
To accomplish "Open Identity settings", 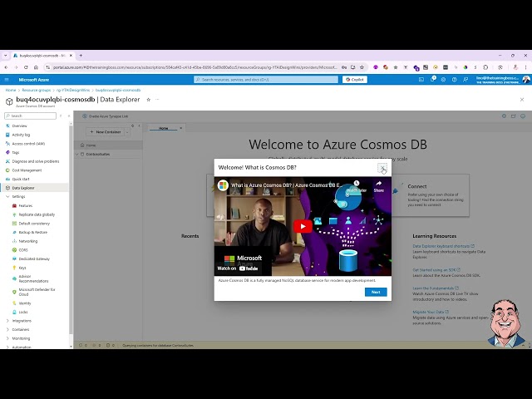I will [x=25, y=303].
